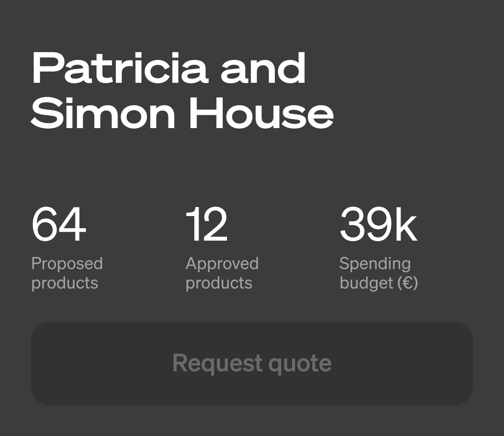The width and height of the screenshot is (504, 436).
Task: Click the word Proposed below 64
Action: click(x=67, y=263)
